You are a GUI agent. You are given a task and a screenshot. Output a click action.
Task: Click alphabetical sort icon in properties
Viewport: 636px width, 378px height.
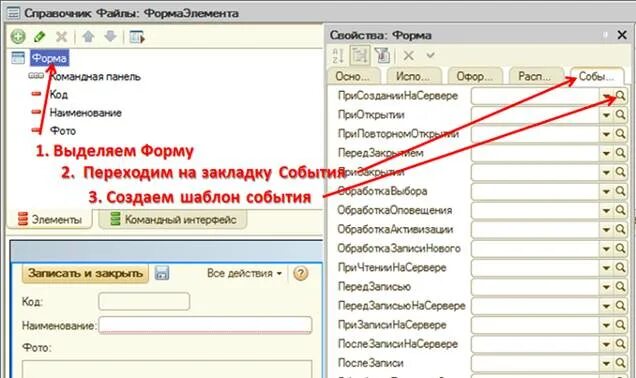coord(338,56)
